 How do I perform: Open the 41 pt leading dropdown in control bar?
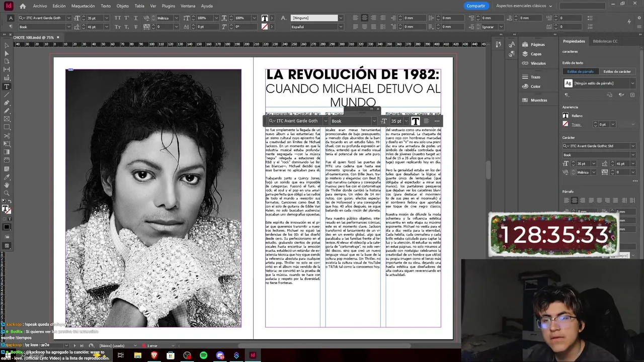click(x=106, y=27)
